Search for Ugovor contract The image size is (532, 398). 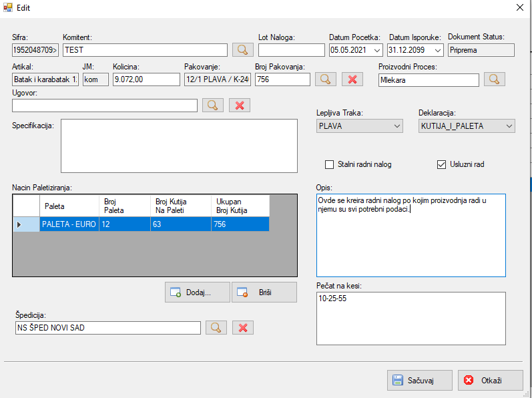(213, 106)
